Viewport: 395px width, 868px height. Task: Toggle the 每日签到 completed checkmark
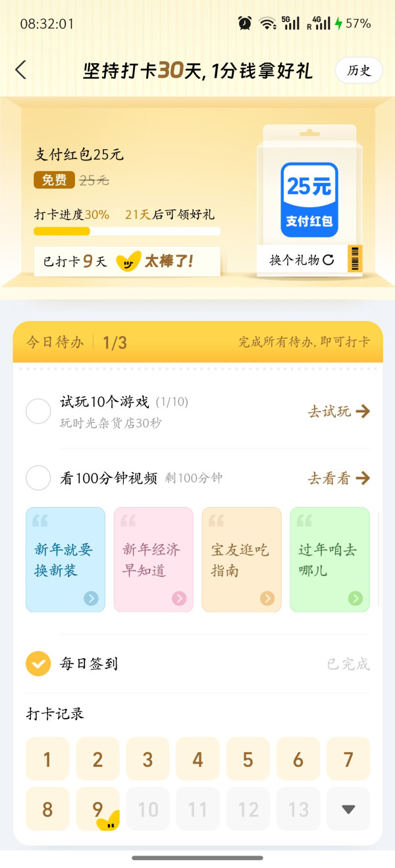pyautogui.click(x=38, y=663)
